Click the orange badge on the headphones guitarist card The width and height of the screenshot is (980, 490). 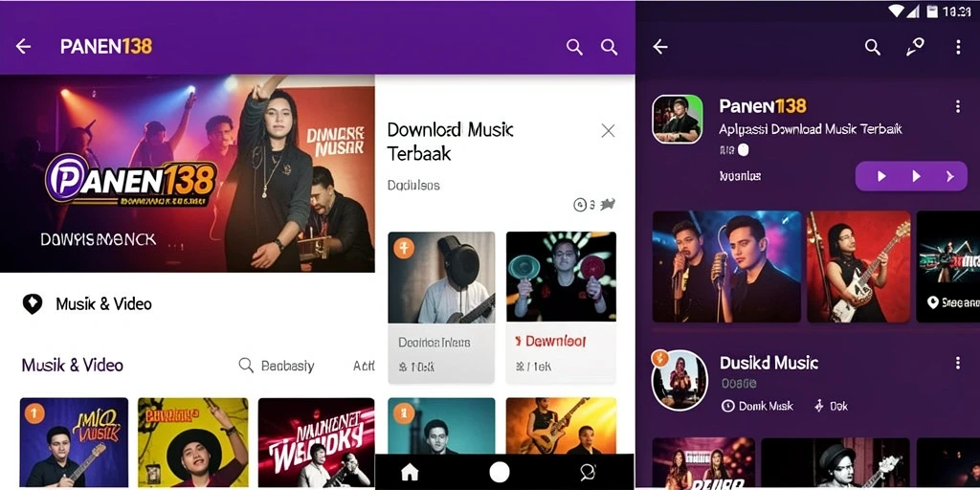pos(404,248)
